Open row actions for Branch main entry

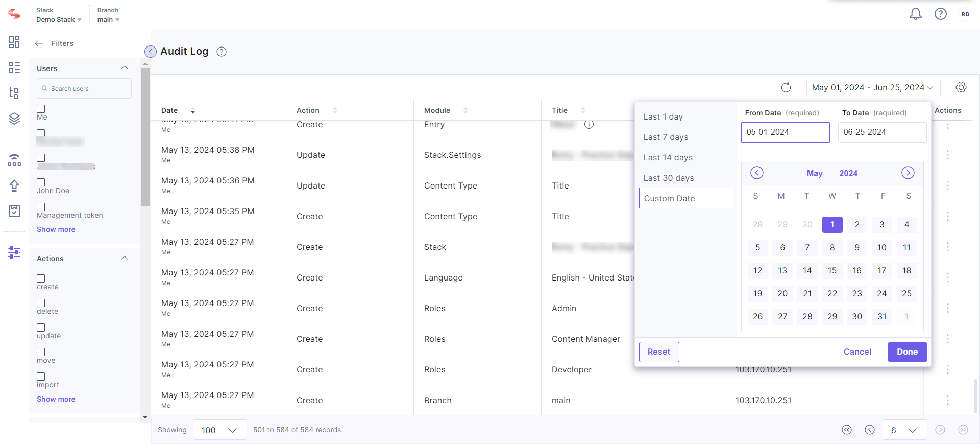pyautogui.click(x=948, y=400)
